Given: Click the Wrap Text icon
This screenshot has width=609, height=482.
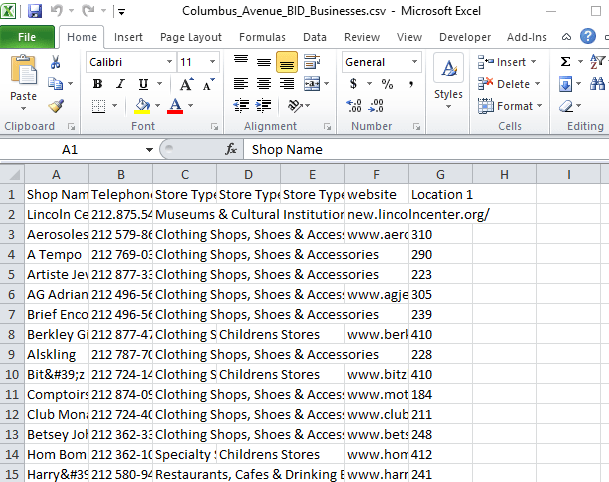Looking at the screenshot, I should click(x=312, y=62).
